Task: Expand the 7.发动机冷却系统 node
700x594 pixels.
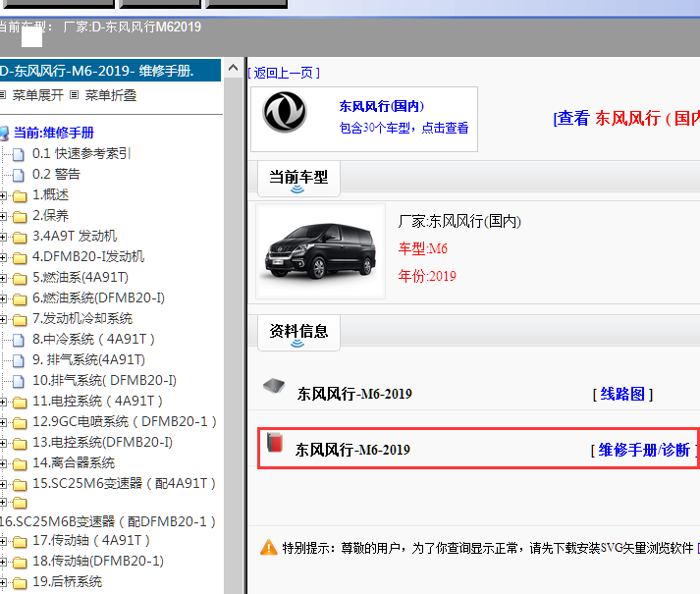Action: [3, 319]
